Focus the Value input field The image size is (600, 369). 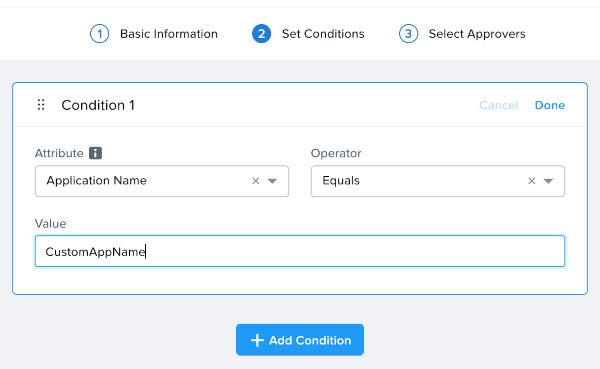pos(300,251)
